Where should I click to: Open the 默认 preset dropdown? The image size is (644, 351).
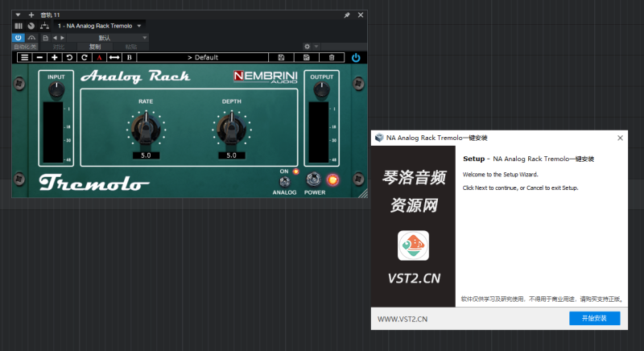point(107,38)
